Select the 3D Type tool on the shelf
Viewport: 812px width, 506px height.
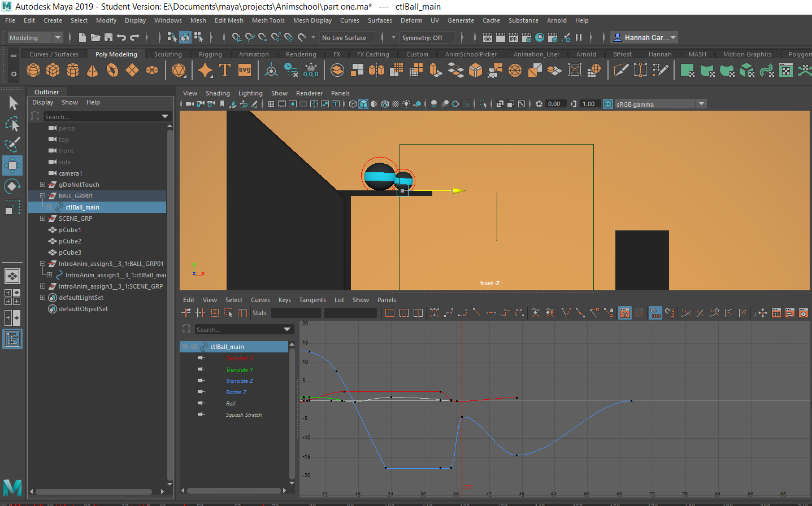point(225,70)
